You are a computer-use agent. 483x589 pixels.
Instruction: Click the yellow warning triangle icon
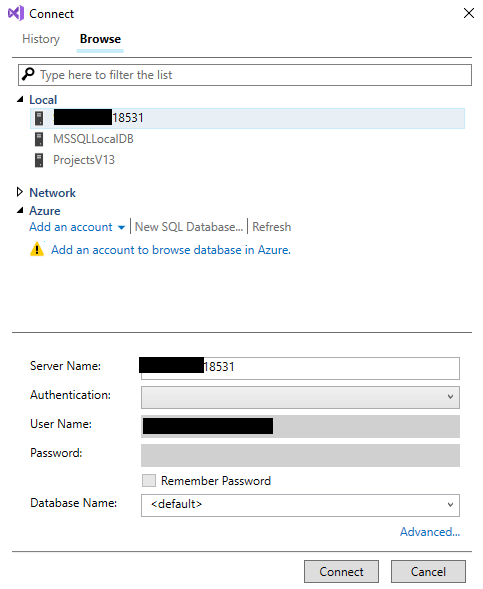coord(37,249)
